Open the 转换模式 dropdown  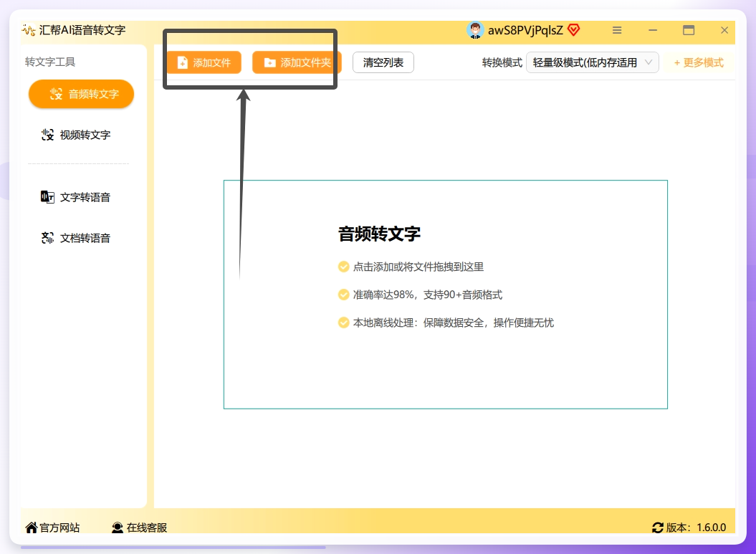(x=592, y=62)
